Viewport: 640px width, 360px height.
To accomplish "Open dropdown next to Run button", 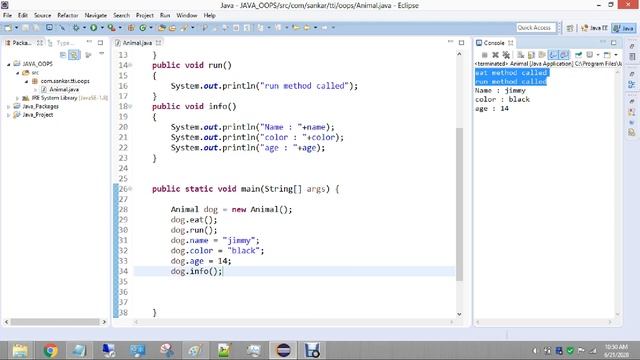I will [x=102, y=28].
